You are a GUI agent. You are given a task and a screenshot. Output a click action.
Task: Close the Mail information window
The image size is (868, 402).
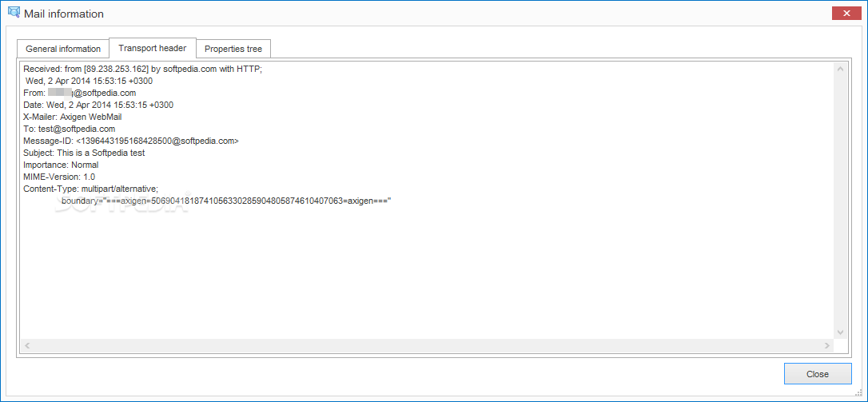[x=846, y=14]
